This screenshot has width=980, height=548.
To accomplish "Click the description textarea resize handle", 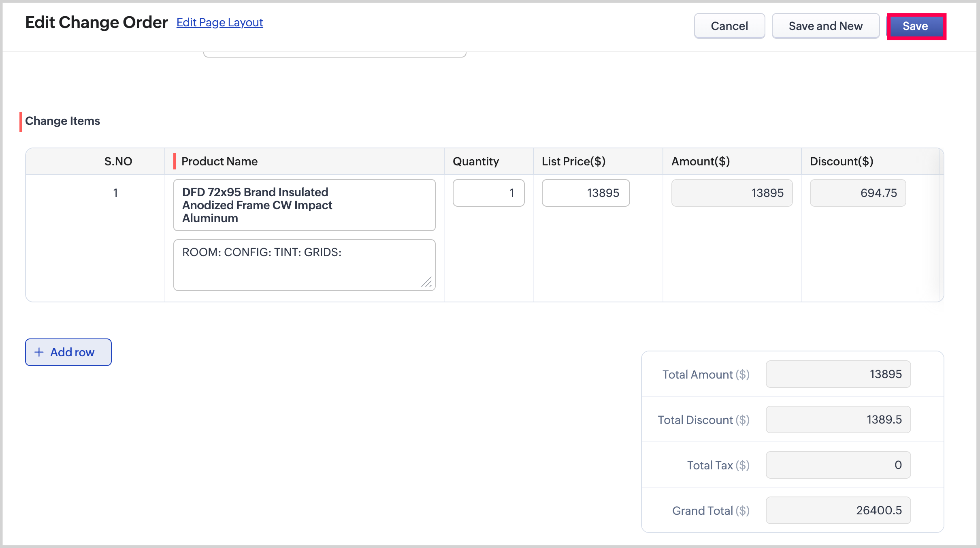I will click(427, 282).
